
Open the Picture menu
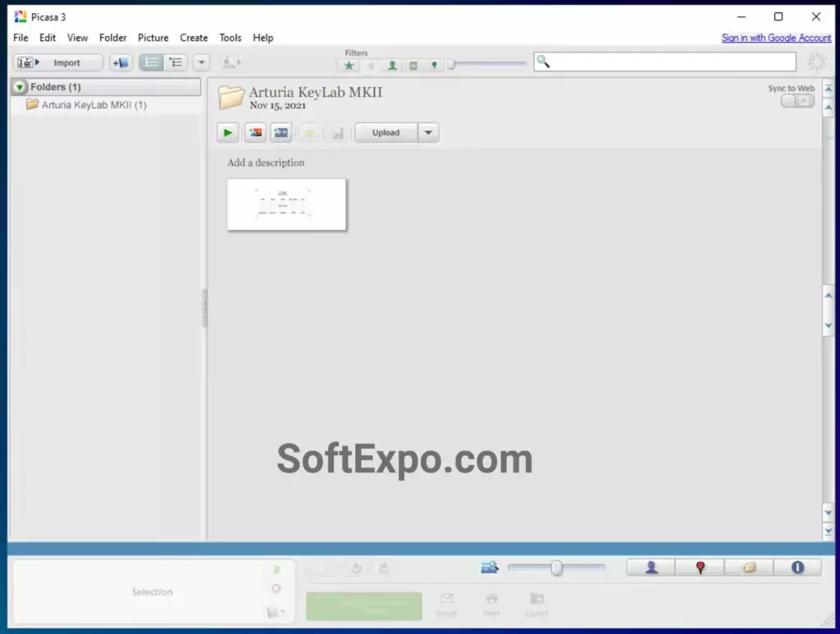coord(153,38)
